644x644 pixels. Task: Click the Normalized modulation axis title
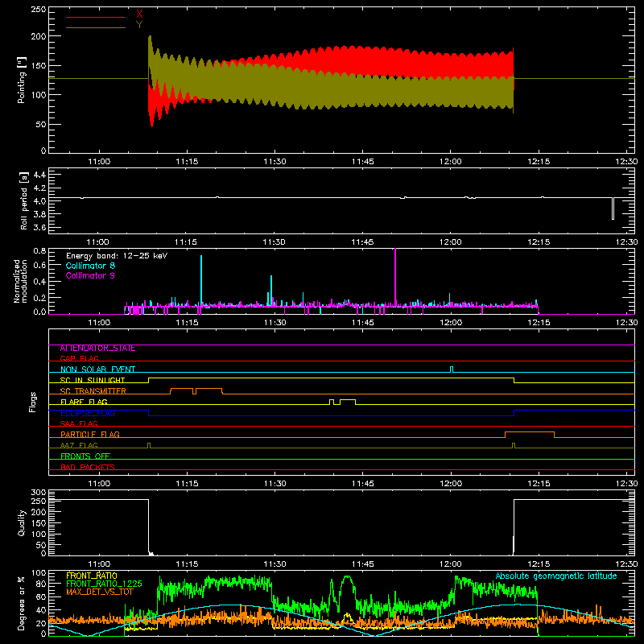pos(20,281)
